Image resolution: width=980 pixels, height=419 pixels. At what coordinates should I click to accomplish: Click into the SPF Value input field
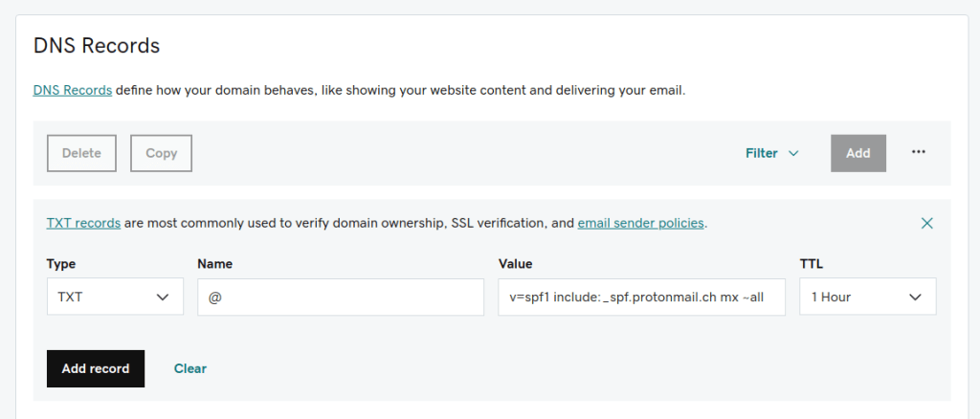641,297
